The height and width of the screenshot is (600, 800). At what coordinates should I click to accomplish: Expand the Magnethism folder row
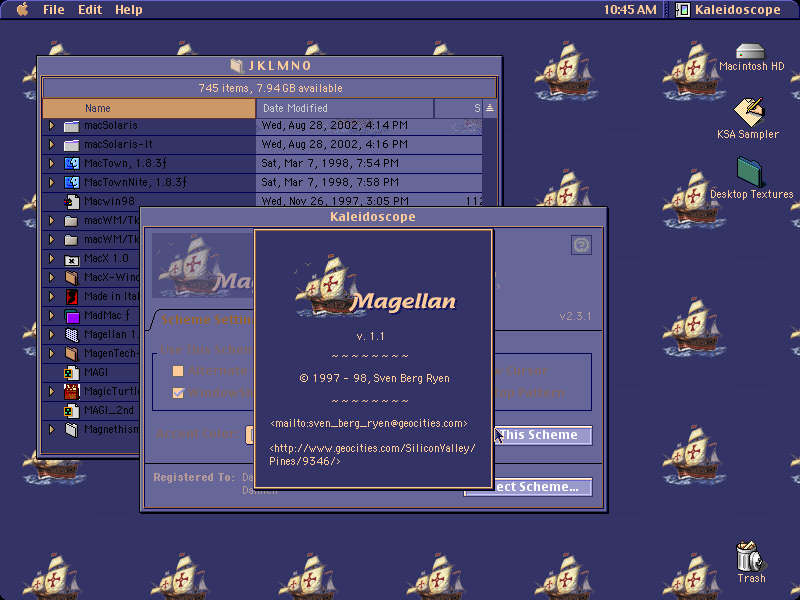click(x=52, y=430)
